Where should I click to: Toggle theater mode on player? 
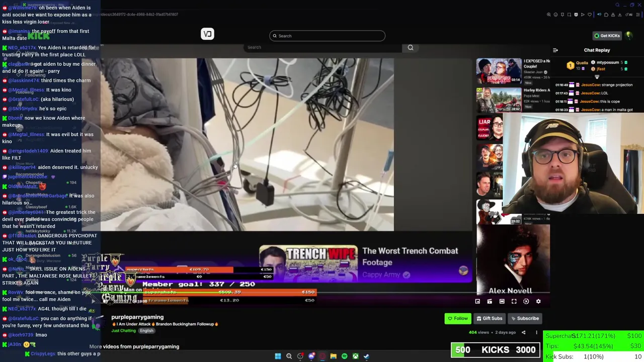click(502, 302)
